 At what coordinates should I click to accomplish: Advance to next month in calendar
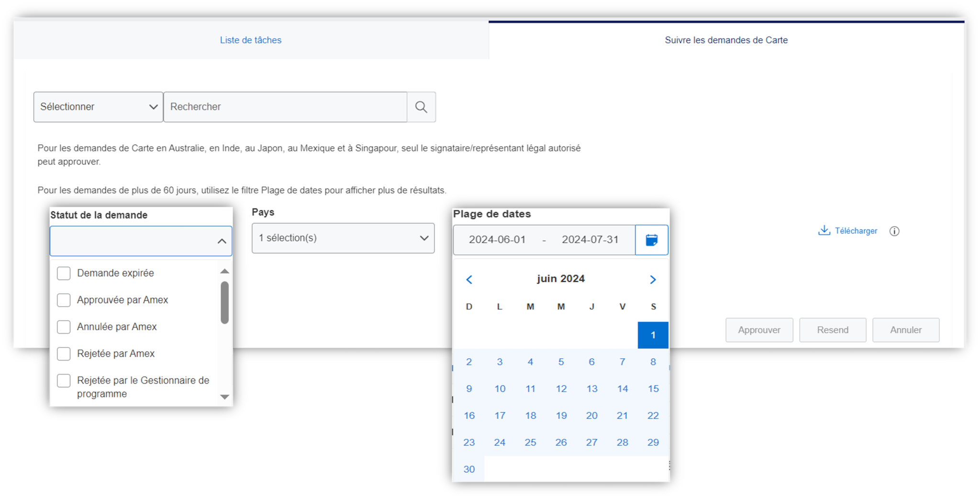653,280
